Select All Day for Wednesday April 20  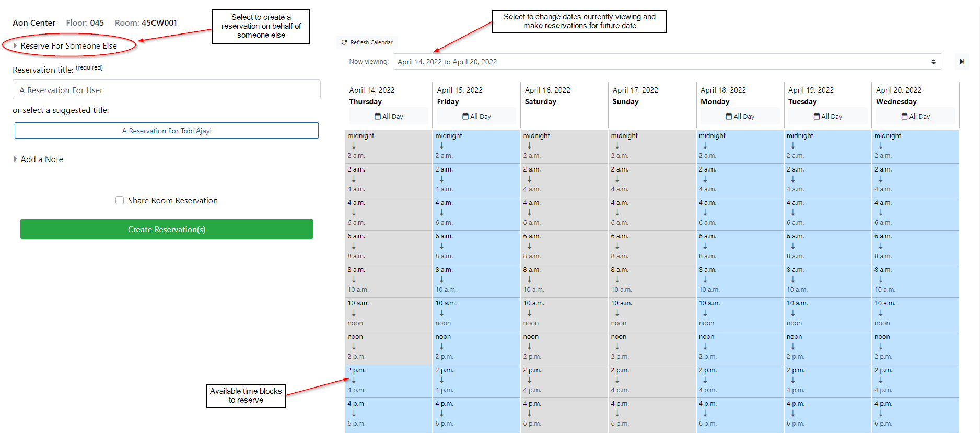(x=915, y=116)
